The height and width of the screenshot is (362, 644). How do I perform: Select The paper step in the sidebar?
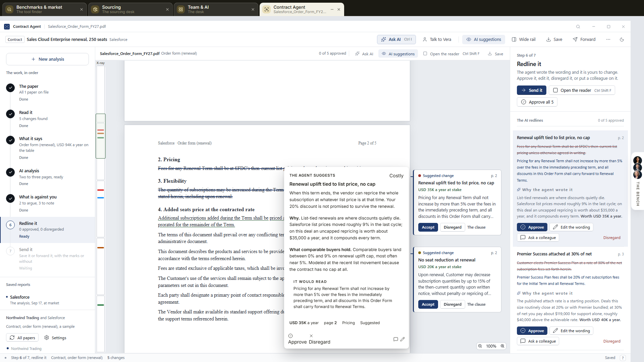[48, 93]
